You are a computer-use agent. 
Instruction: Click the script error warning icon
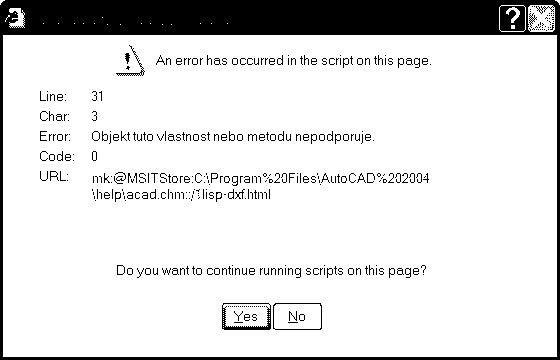131,61
